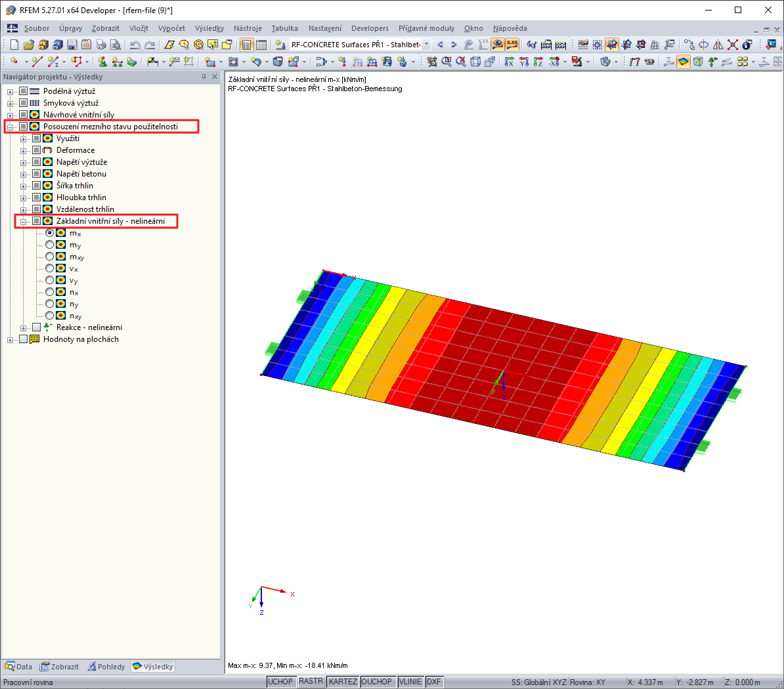784x689 pixels.
Task: Open the Výpočet menu
Action: [171, 28]
